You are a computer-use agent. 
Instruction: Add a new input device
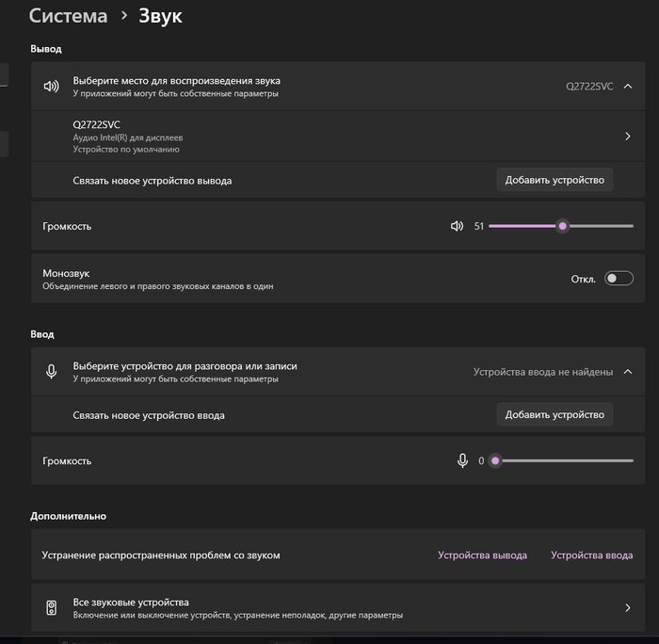[x=555, y=414]
